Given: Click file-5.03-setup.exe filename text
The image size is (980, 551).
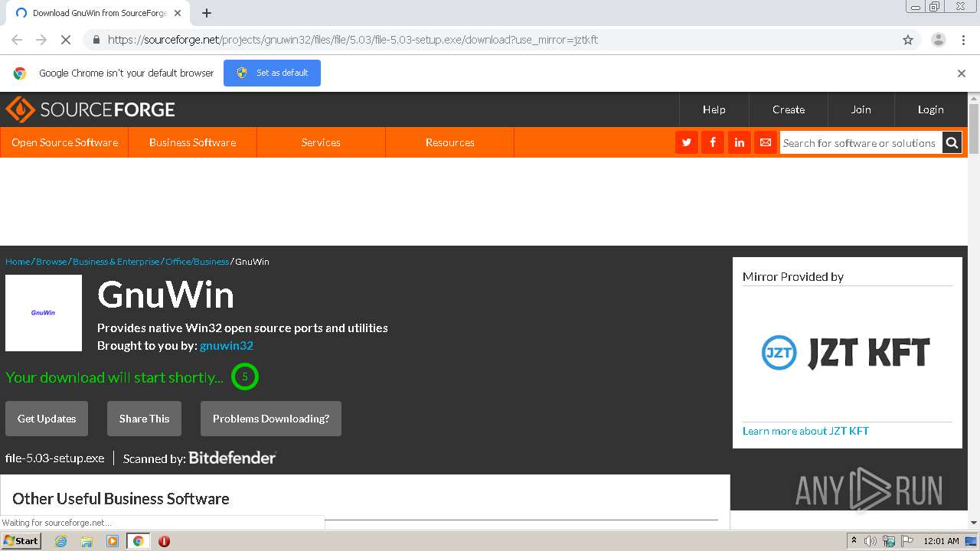Looking at the screenshot, I should [x=54, y=458].
